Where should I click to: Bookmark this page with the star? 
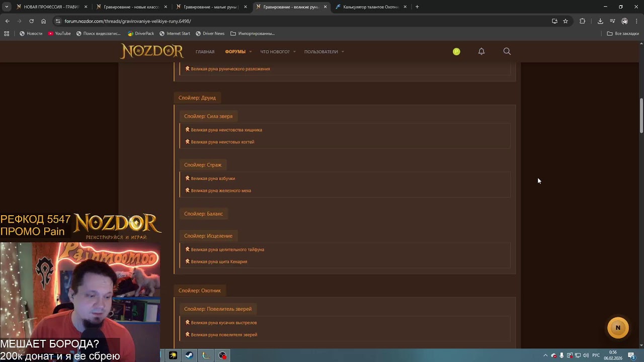point(566,21)
